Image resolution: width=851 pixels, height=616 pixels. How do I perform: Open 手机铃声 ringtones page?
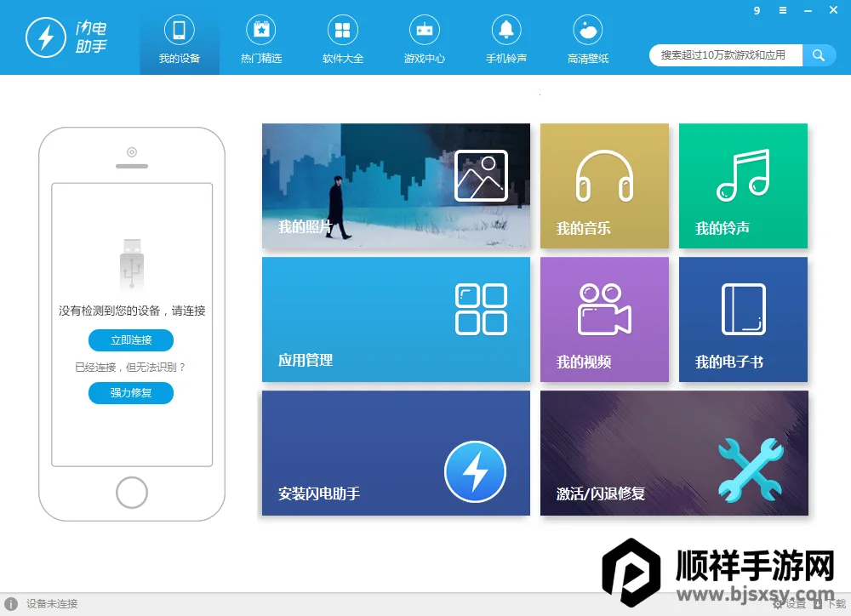click(x=505, y=39)
